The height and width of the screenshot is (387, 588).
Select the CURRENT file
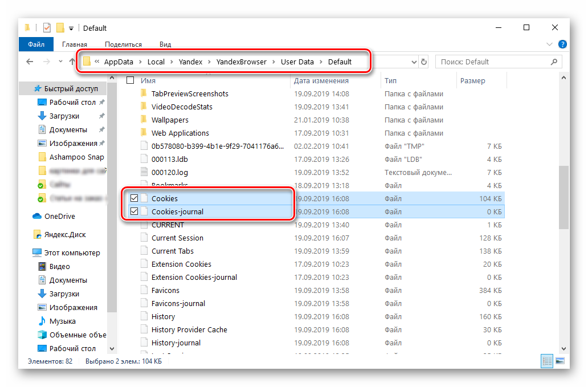click(168, 225)
